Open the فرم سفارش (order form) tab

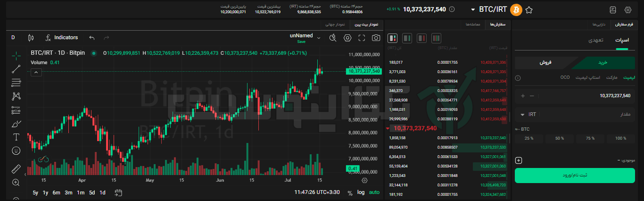click(x=625, y=24)
